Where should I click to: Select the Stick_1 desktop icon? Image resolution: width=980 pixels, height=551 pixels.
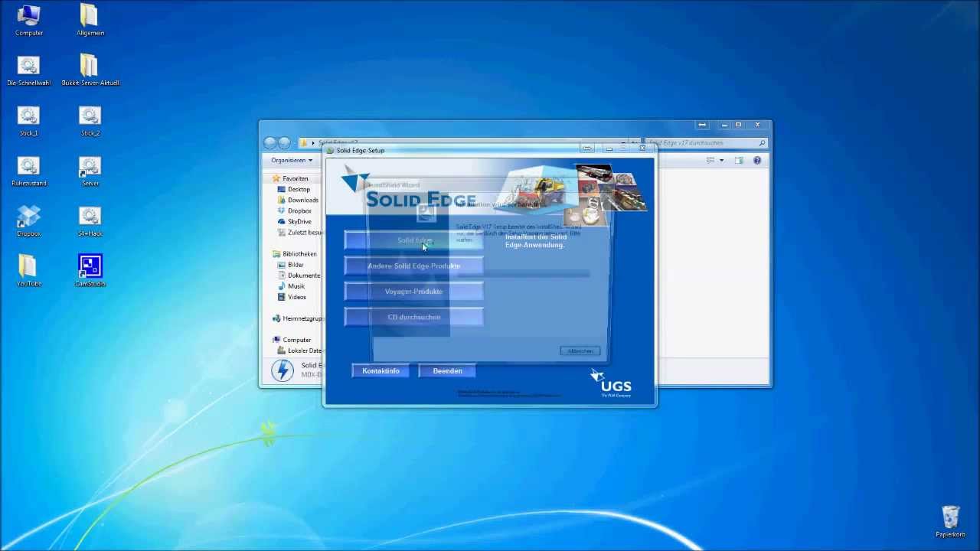pyautogui.click(x=29, y=120)
